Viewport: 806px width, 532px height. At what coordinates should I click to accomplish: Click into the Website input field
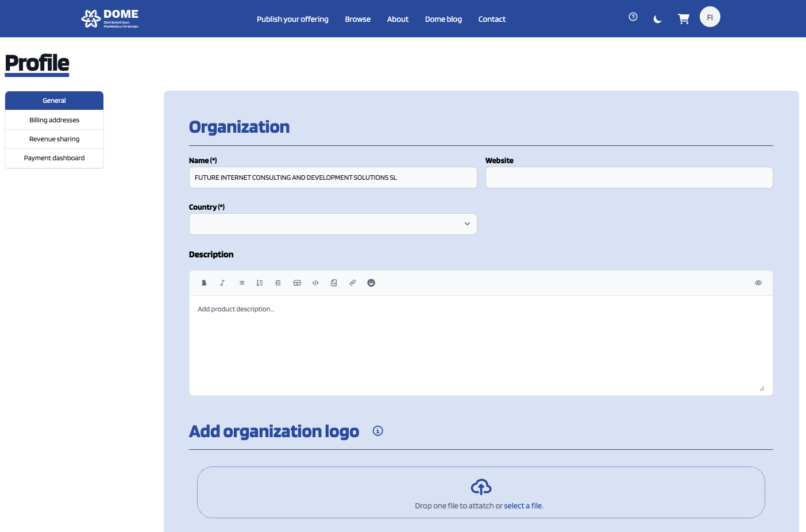[629, 178]
